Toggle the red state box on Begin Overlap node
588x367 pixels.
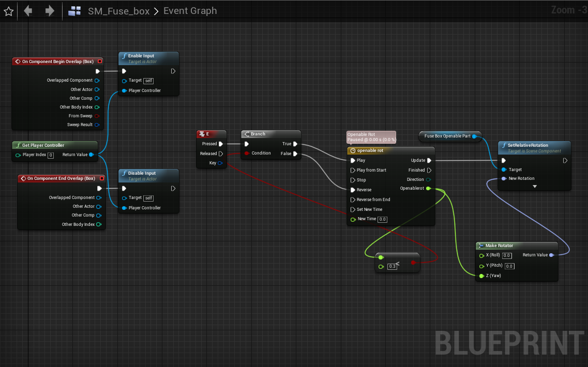pyautogui.click(x=99, y=61)
